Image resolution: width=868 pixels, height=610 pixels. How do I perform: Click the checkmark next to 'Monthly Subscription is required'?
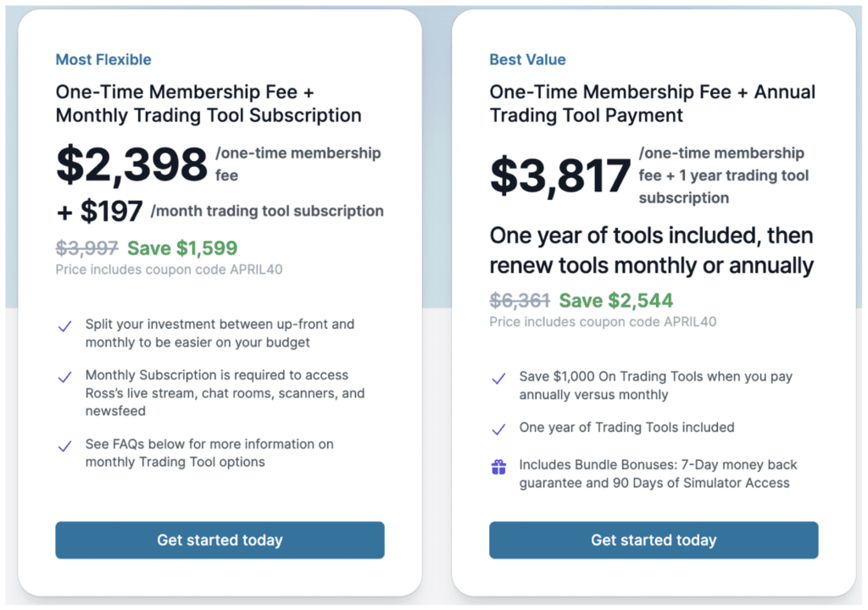point(65,377)
